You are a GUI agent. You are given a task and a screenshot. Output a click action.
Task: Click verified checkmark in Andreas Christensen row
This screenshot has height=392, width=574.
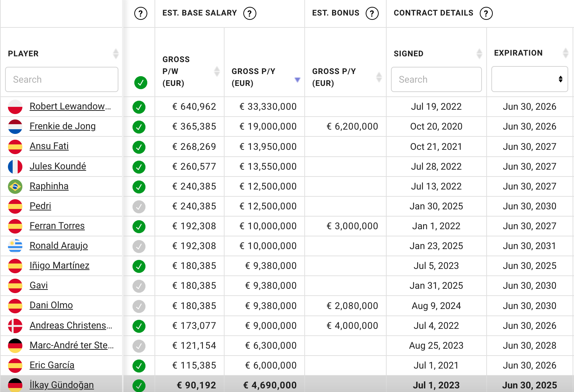pyautogui.click(x=139, y=326)
